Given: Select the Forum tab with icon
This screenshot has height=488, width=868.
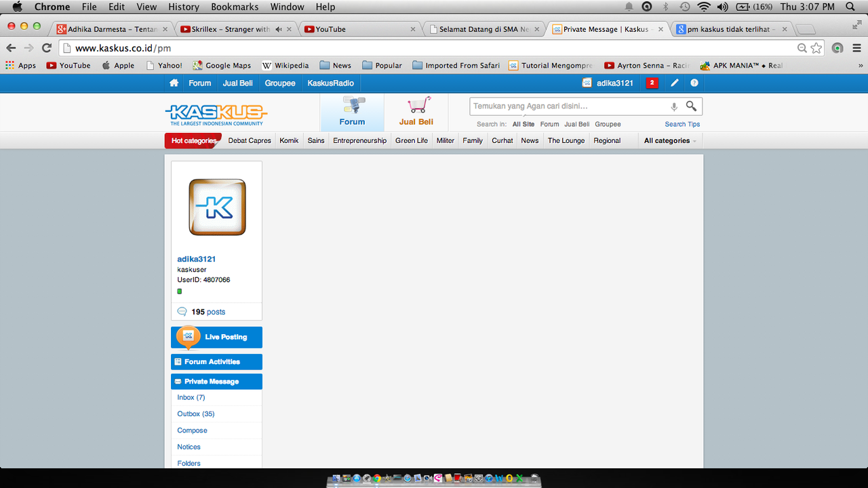Looking at the screenshot, I should pyautogui.click(x=352, y=113).
